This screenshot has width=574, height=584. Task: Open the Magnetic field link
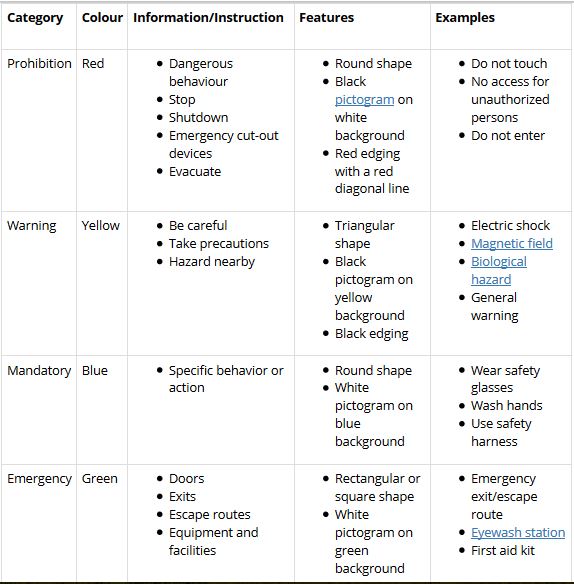(511, 244)
